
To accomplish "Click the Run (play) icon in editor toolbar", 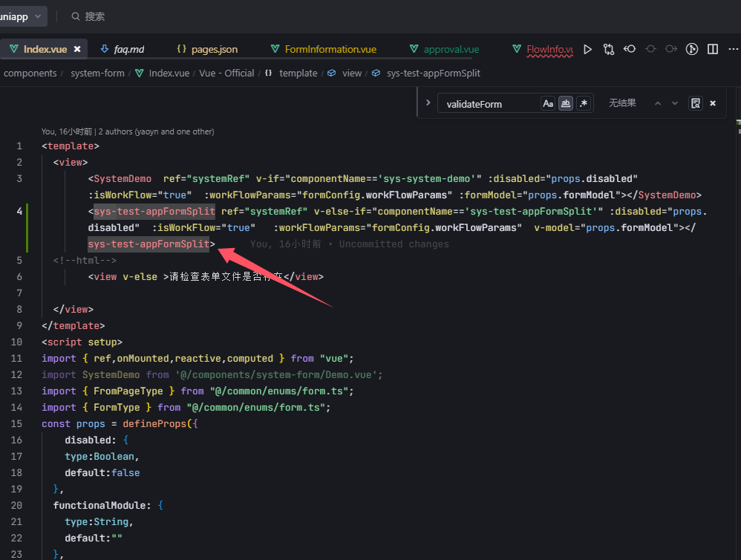I will tap(587, 50).
